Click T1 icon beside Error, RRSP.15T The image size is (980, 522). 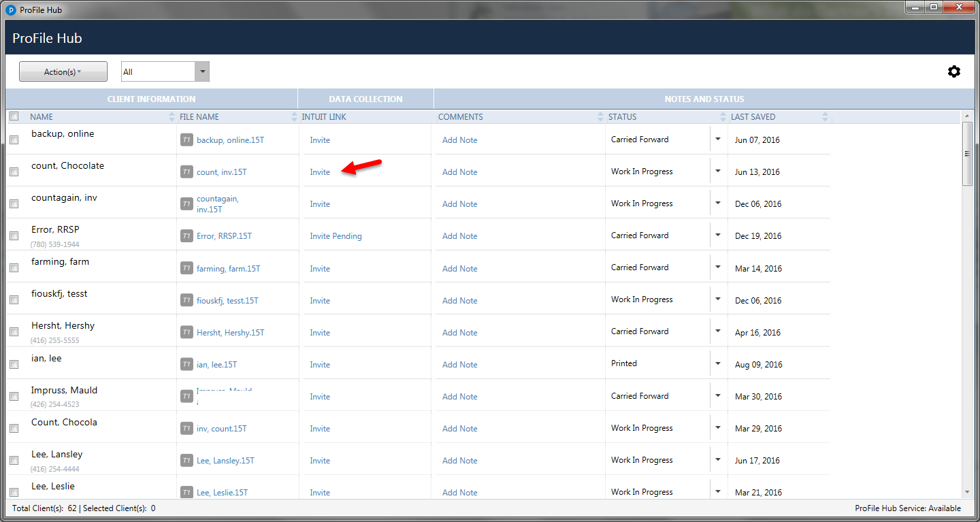pyautogui.click(x=186, y=235)
